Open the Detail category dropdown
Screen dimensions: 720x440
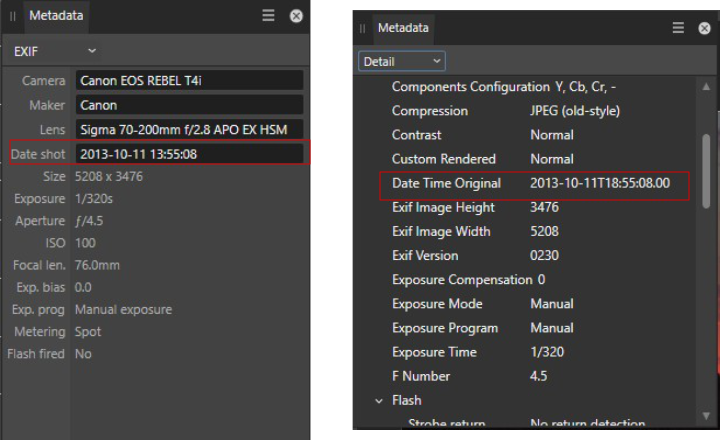tap(402, 61)
